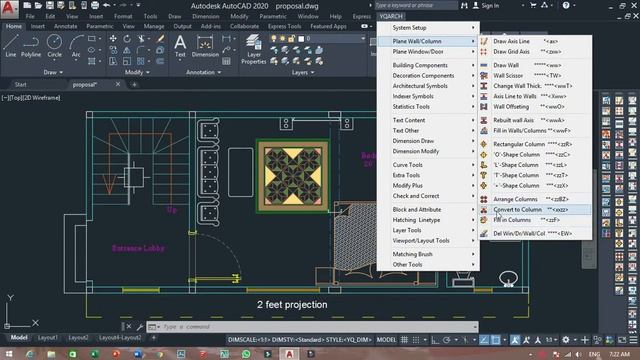Select Convert to Column menu item
The width and height of the screenshot is (640, 360).
[535, 209]
